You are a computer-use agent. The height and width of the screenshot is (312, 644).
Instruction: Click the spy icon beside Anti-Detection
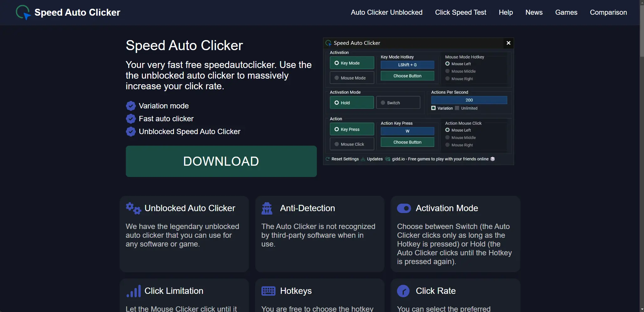pyautogui.click(x=267, y=208)
